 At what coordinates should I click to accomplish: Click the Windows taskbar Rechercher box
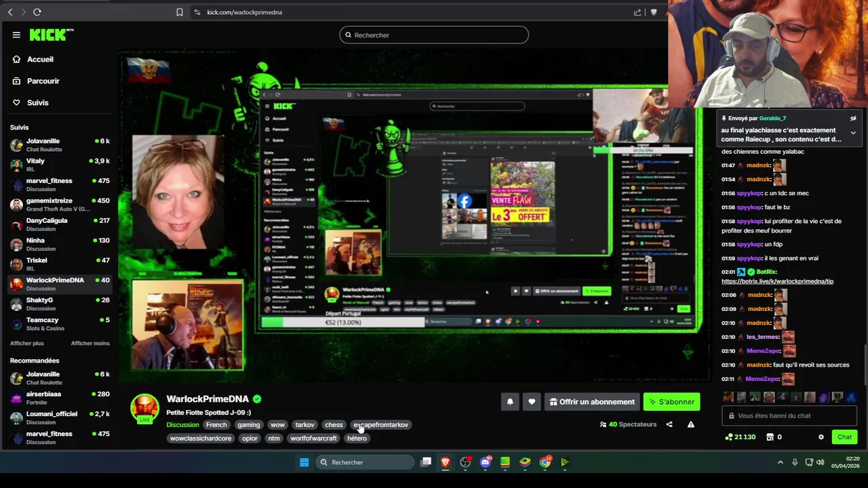click(x=365, y=462)
